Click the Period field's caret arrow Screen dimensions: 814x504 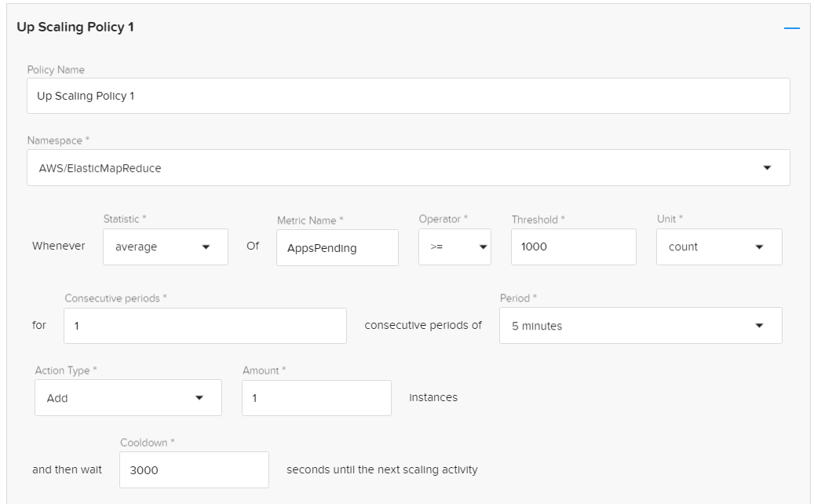(x=759, y=326)
